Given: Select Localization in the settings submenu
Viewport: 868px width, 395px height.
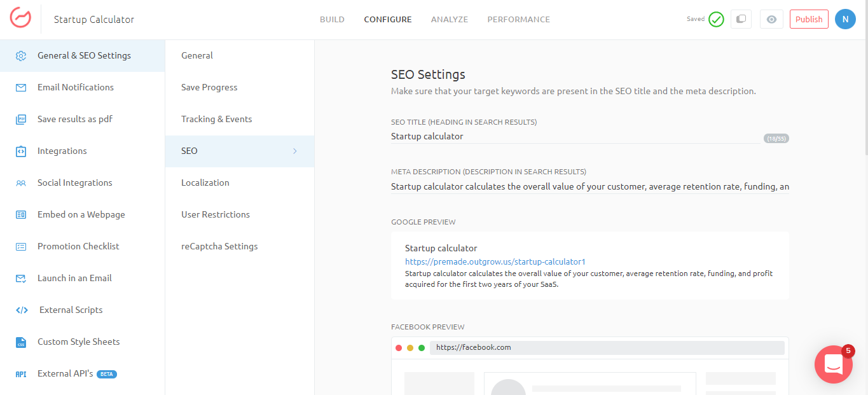Looking at the screenshot, I should 205,183.
